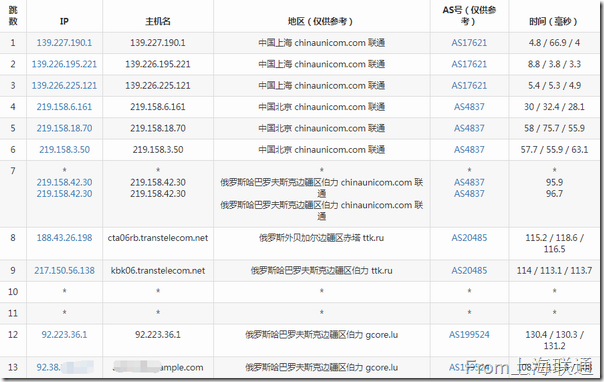The width and height of the screenshot is (604, 382).
Task: Click AS4837 link in hop 6
Action: pos(469,149)
